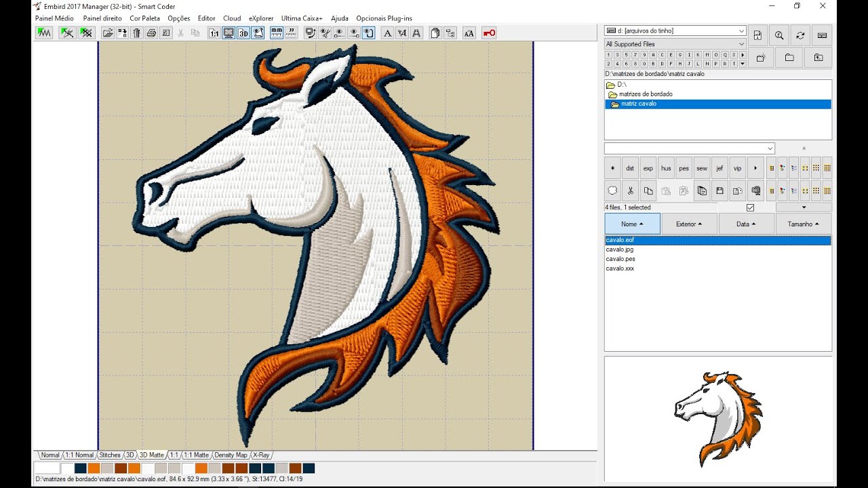Click the sew format button
This screenshot has height=488, width=868.
pos(702,168)
